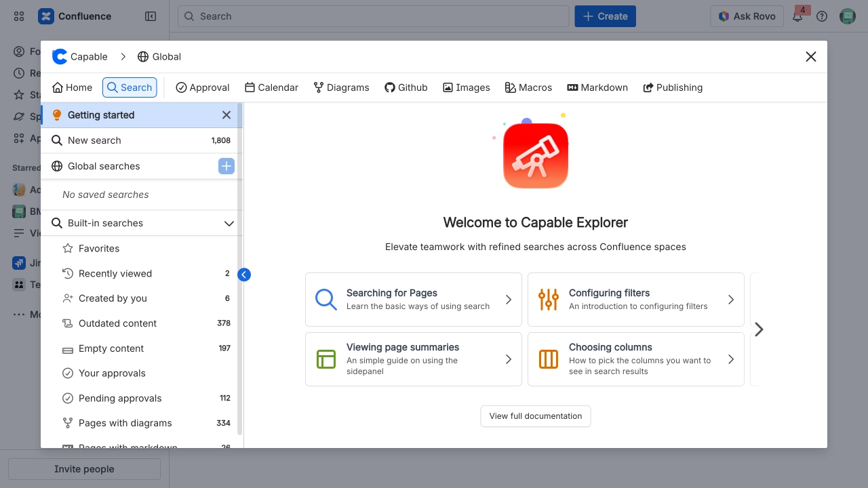This screenshot has width=868, height=488.
Task: Switch to the Calendar tab
Action: coord(271,87)
